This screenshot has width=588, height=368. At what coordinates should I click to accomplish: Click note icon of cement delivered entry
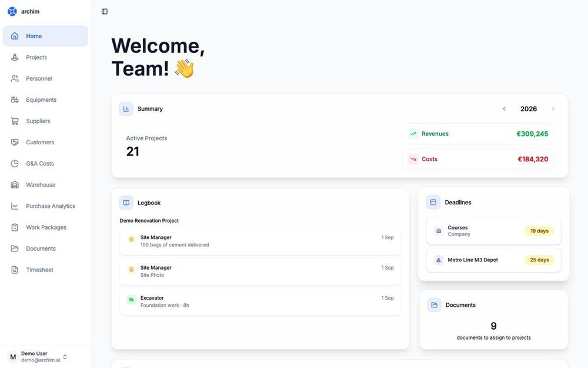click(x=131, y=239)
